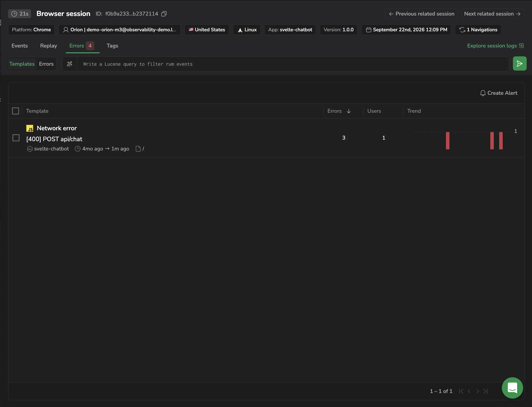The image size is (532, 407).
Task: Click the Linux OS chip
Action: [247, 30]
